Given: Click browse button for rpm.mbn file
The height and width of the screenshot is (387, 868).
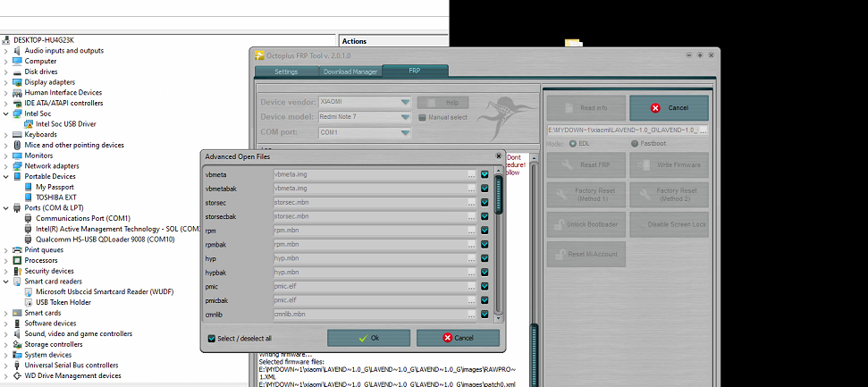Looking at the screenshot, I should coord(471,231).
